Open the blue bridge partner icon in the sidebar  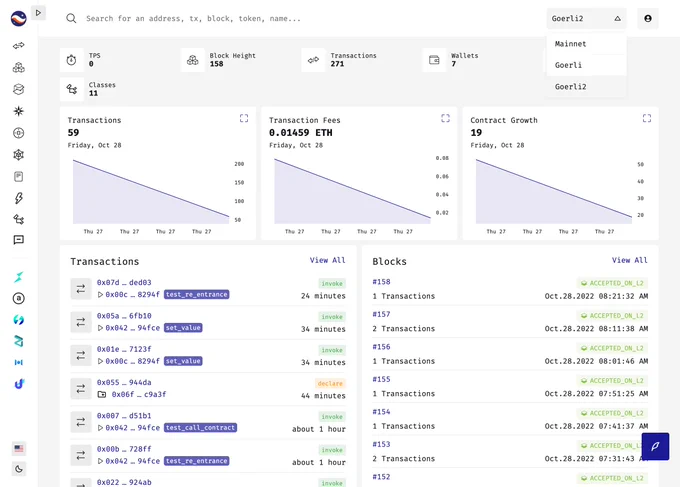coord(19,363)
